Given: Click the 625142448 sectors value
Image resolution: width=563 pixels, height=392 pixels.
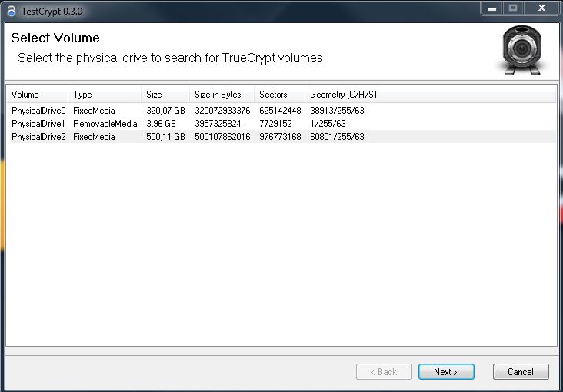Looking at the screenshot, I should pos(280,110).
